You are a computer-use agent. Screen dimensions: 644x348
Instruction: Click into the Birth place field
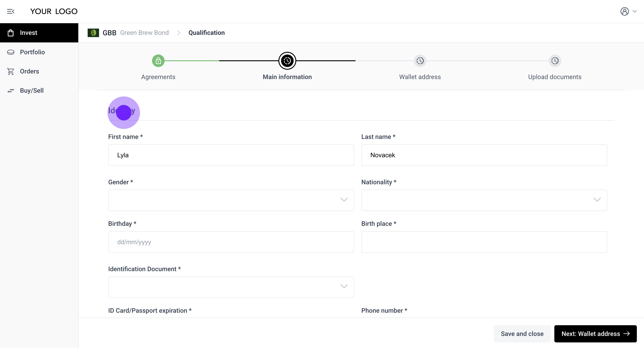(484, 242)
